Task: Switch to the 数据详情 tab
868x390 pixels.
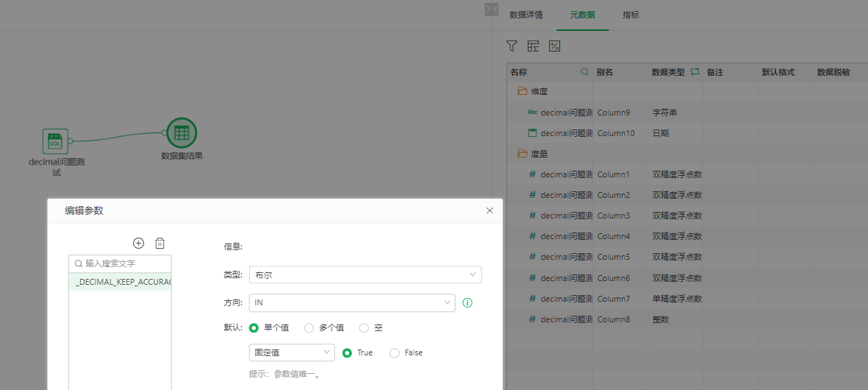Action: (x=526, y=15)
